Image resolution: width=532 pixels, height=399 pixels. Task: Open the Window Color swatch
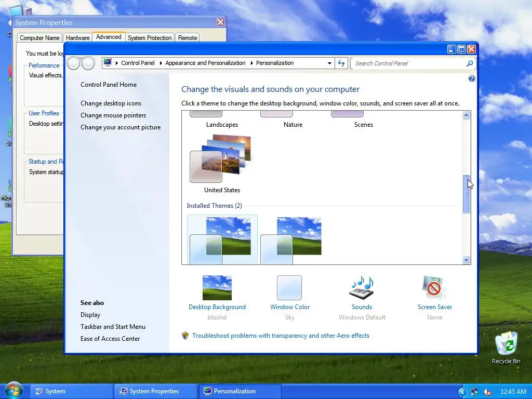click(x=289, y=288)
